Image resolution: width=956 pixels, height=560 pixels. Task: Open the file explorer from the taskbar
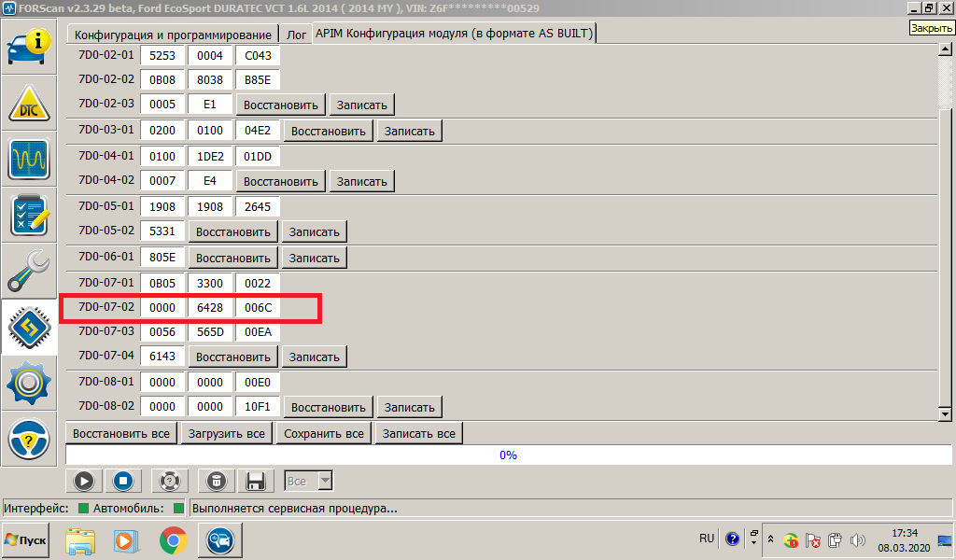[80, 540]
